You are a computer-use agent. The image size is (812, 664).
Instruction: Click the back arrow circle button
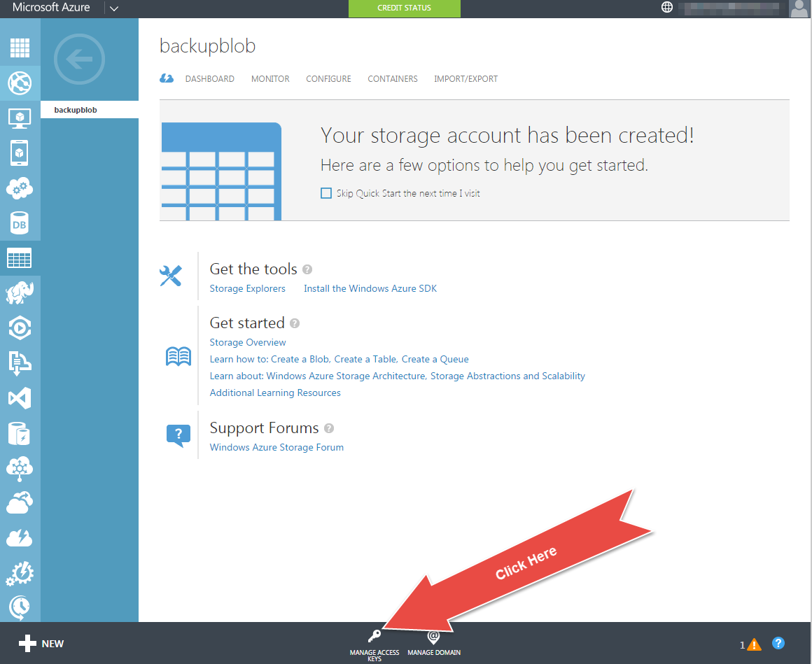pos(79,59)
